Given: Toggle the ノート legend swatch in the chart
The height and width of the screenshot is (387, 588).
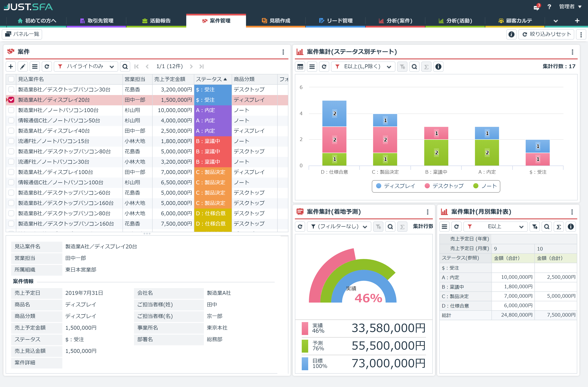Looking at the screenshot, I should [476, 186].
